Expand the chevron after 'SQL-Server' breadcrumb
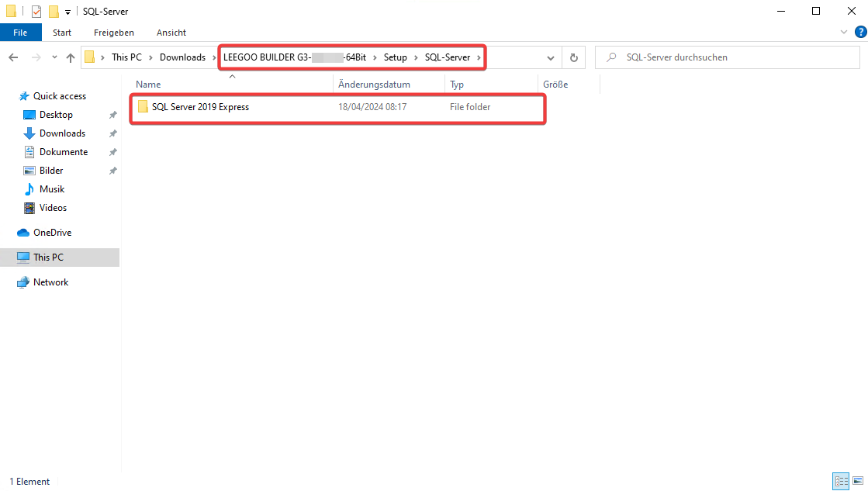 click(x=479, y=57)
